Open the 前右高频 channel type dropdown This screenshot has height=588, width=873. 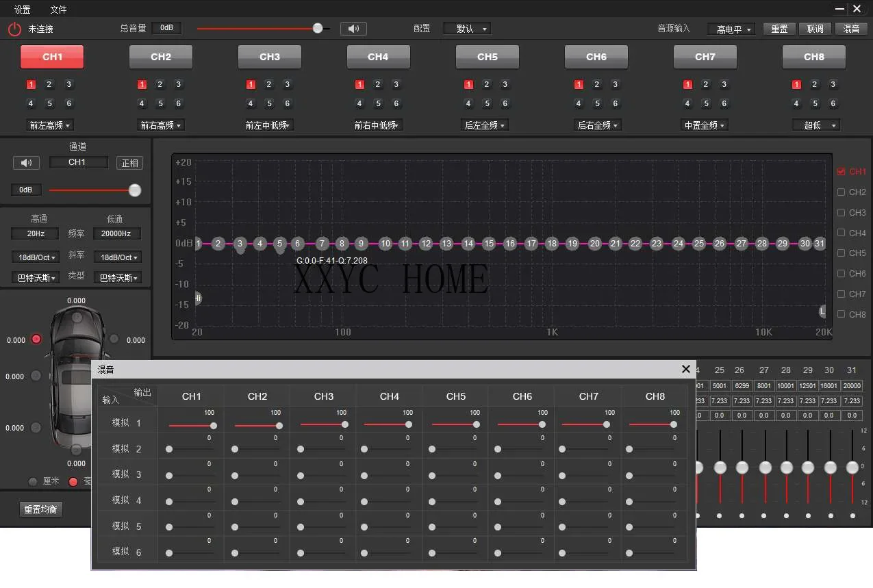(161, 125)
